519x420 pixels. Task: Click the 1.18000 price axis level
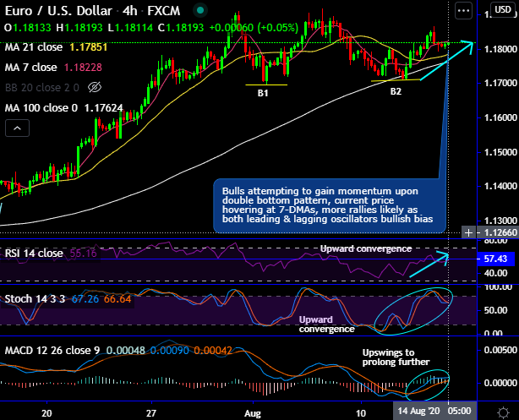[500, 49]
